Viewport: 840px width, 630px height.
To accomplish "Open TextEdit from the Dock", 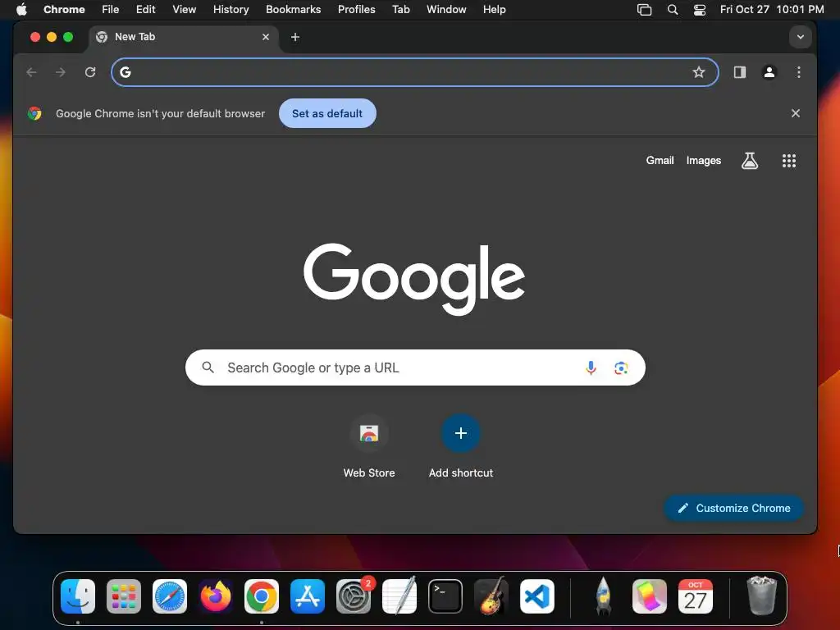I will click(x=399, y=596).
